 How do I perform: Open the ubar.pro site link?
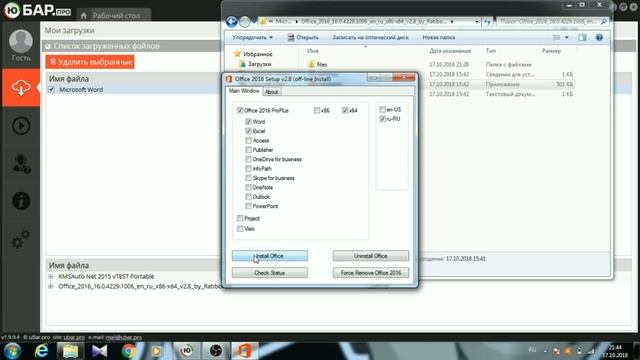[74, 338]
